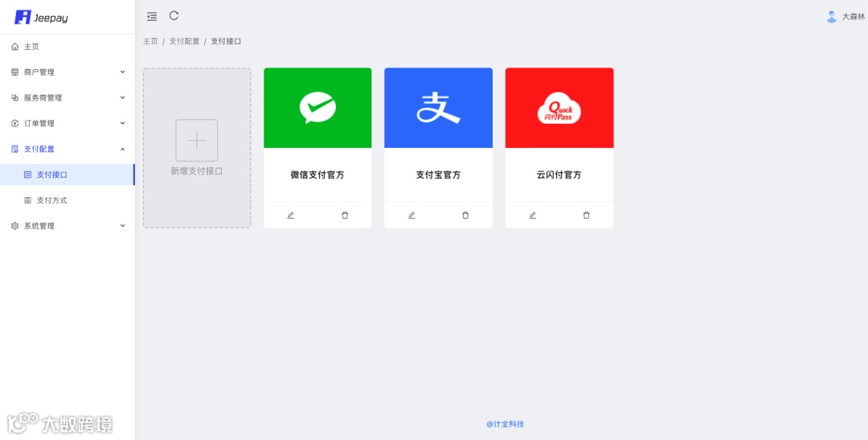868x440 pixels.
Task: Delete the 微信支付官方 interface via trash icon
Action: pos(345,215)
